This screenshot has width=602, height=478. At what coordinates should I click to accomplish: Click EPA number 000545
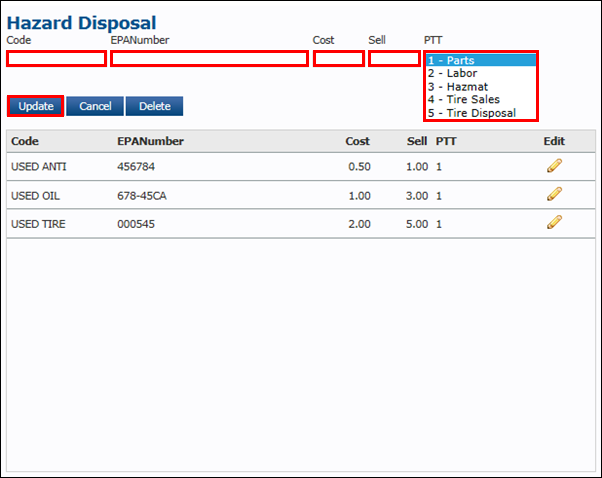click(x=136, y=224)
